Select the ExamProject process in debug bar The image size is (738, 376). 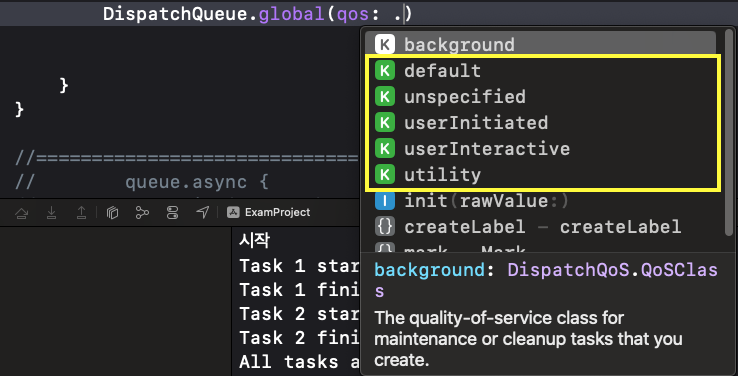(x=268, y=213)
